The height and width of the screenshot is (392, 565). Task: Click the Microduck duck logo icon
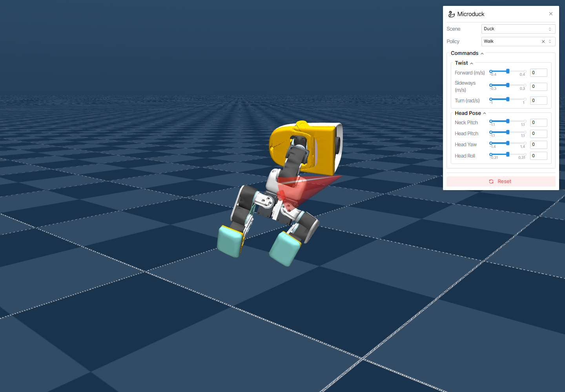coord(452,14)
